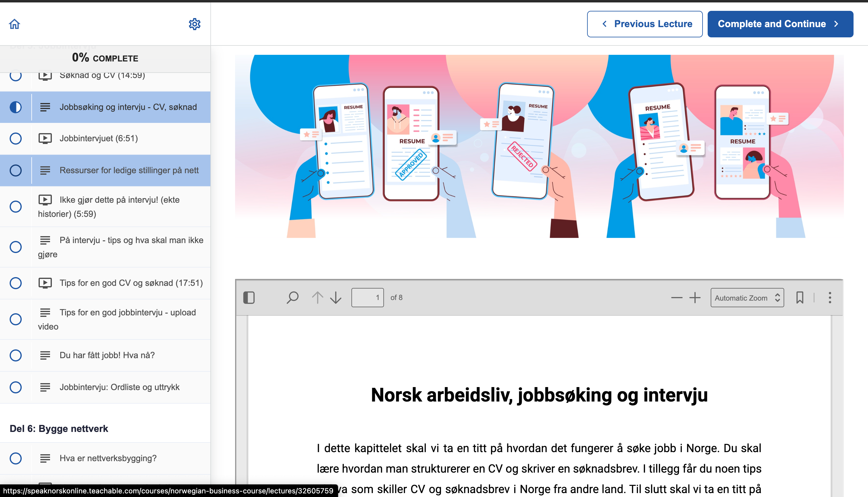Viewport: 868px width, 497px height.
Task: Click text icon beside Tips for en god jobbintervju
Action: [45, 313]
